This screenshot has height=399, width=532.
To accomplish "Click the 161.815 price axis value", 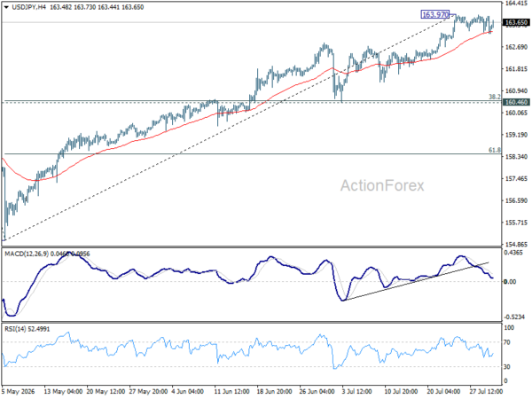I will (516, 69).
